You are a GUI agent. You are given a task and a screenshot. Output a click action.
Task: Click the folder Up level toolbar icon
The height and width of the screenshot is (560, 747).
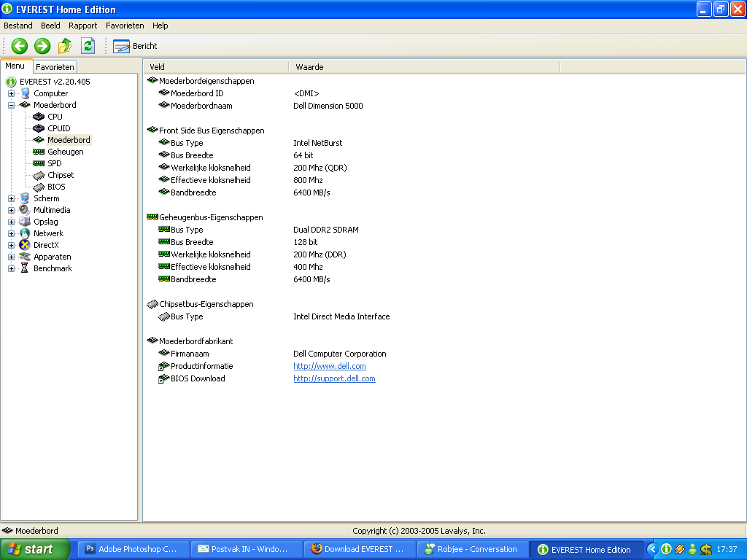pos(65,46)
